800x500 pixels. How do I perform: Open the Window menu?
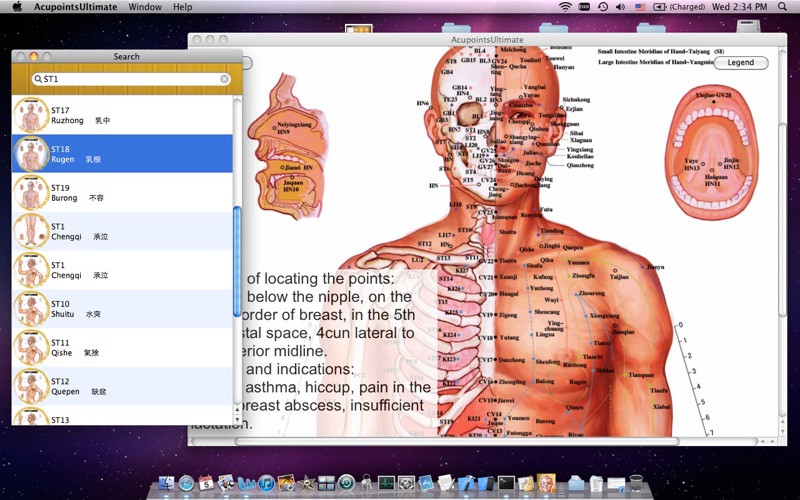coord(145,7)
